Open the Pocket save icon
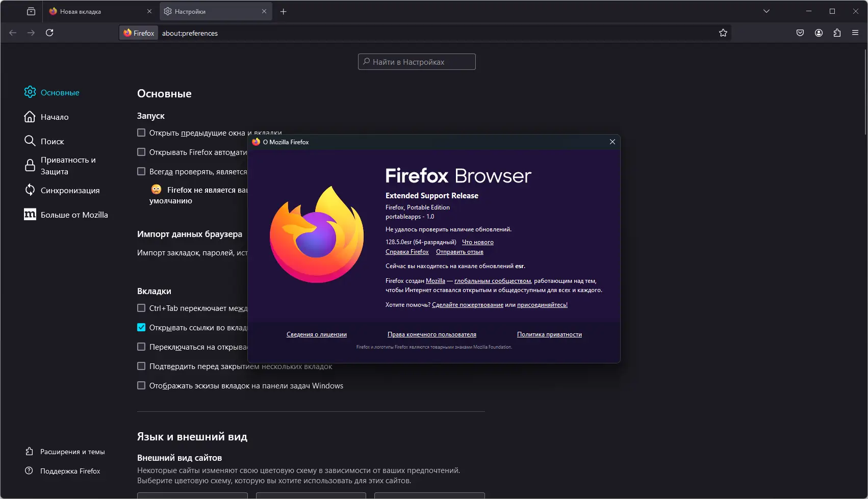 click(800, 33)
